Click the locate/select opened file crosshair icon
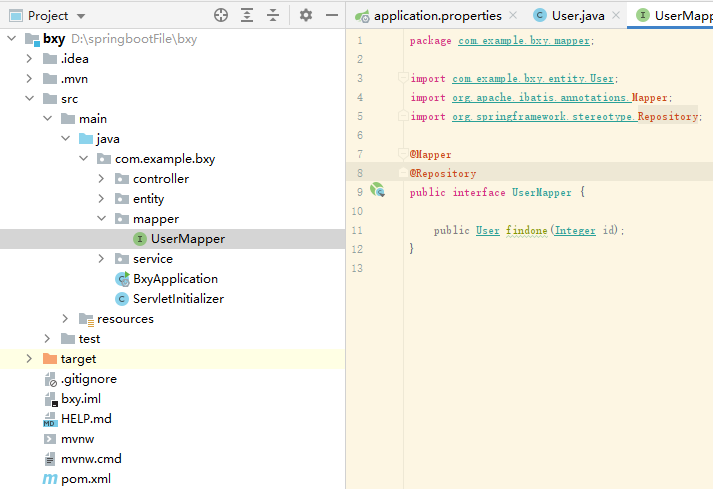This screenshot has height=489, width=713. (x=221, y=15)
